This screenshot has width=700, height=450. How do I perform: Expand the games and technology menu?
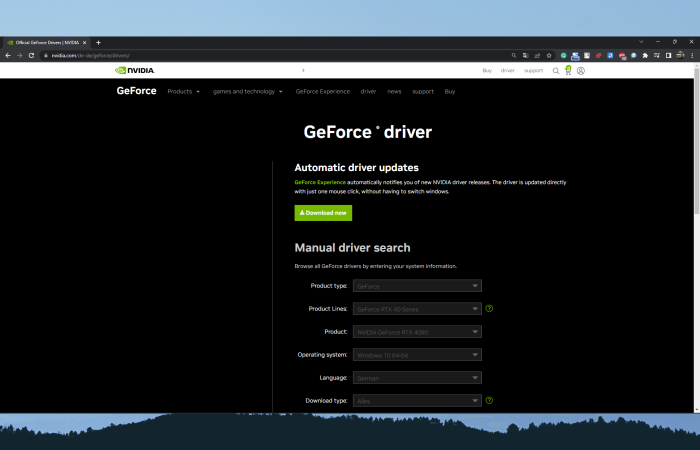point(248,92)
